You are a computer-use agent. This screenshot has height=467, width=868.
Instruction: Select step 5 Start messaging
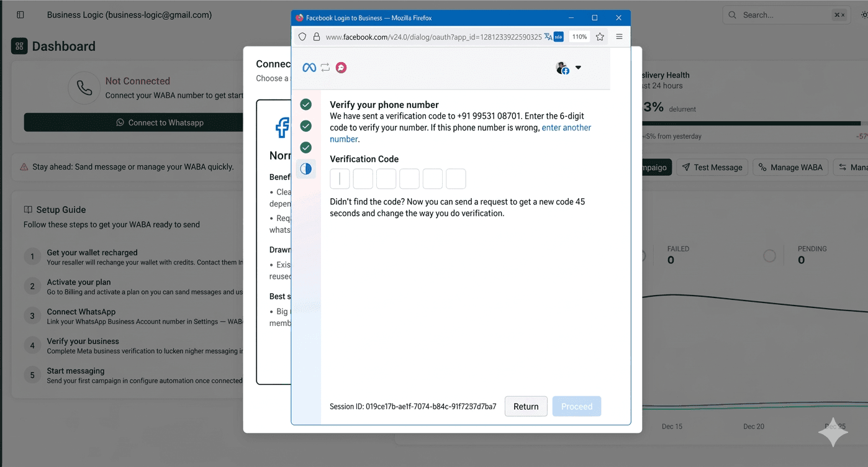[x=133, y=375]
